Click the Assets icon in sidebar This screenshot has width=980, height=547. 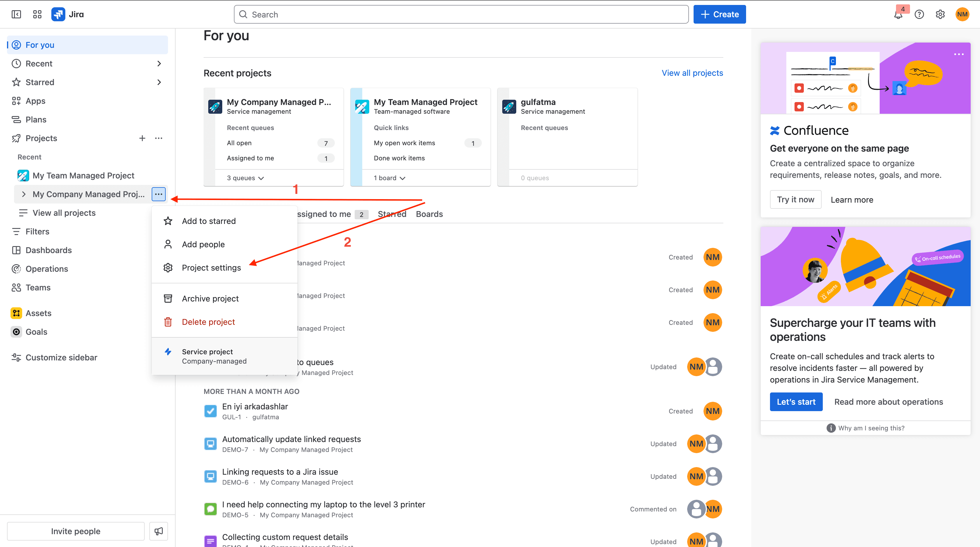coord(16,313)
